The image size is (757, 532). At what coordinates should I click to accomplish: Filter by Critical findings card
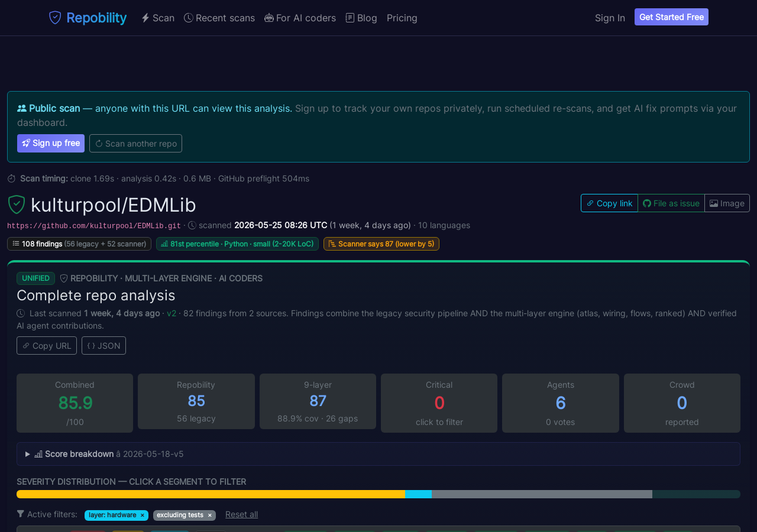(x=439, y=403)
